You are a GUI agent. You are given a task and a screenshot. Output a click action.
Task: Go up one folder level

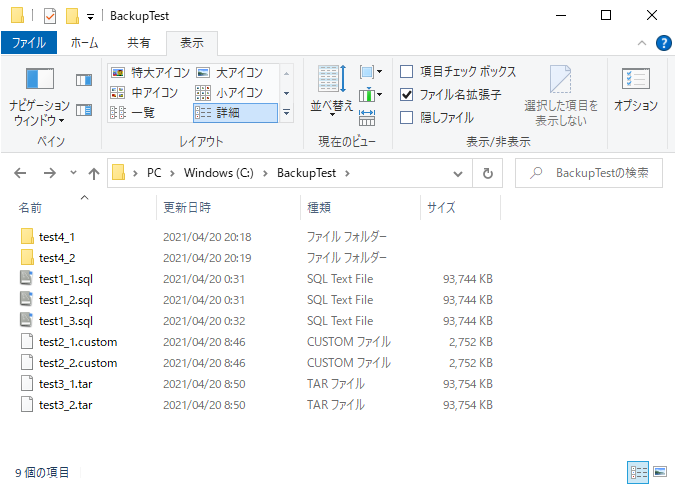[x=94, y=173]
